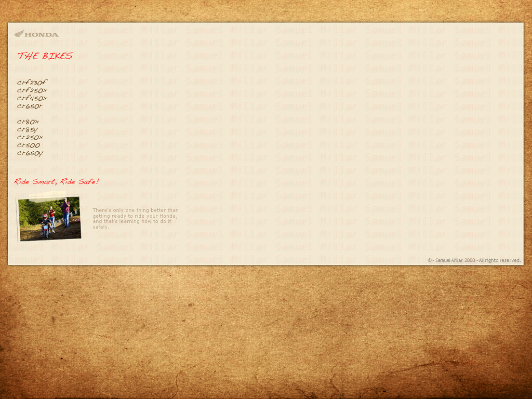Open the crf230f bike page
The image size is (532, 399).
click(32, 82)
